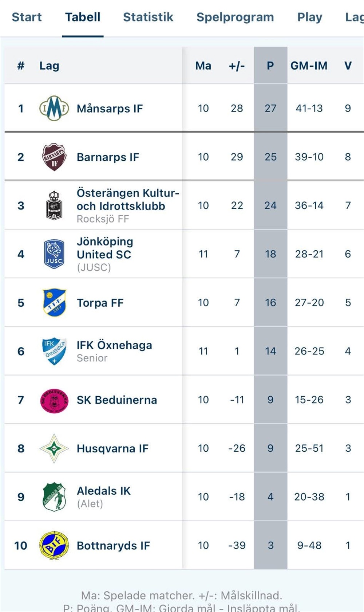Tap the Aledals IK green badge

click(x=54, y=497)
